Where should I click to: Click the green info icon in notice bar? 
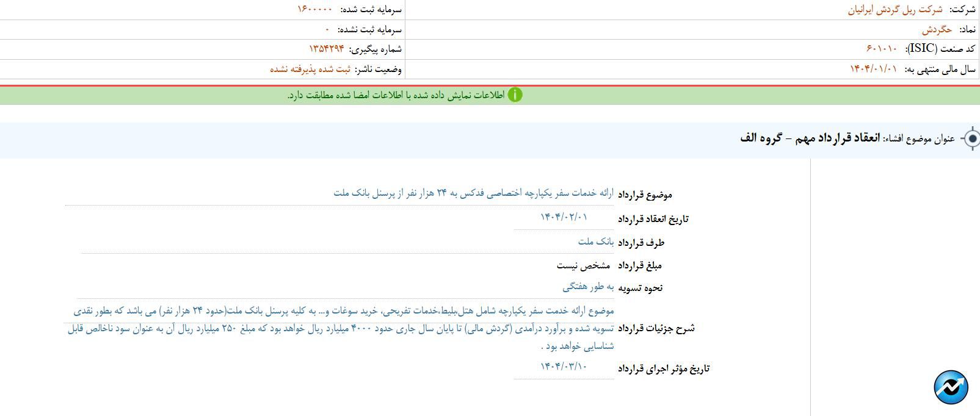(x=515, y=95)
